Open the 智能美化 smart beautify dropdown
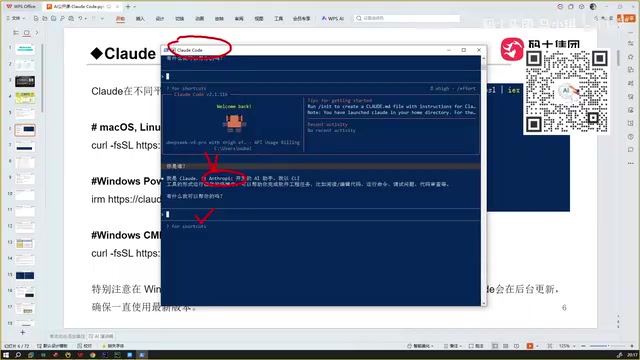 point(420,346)
